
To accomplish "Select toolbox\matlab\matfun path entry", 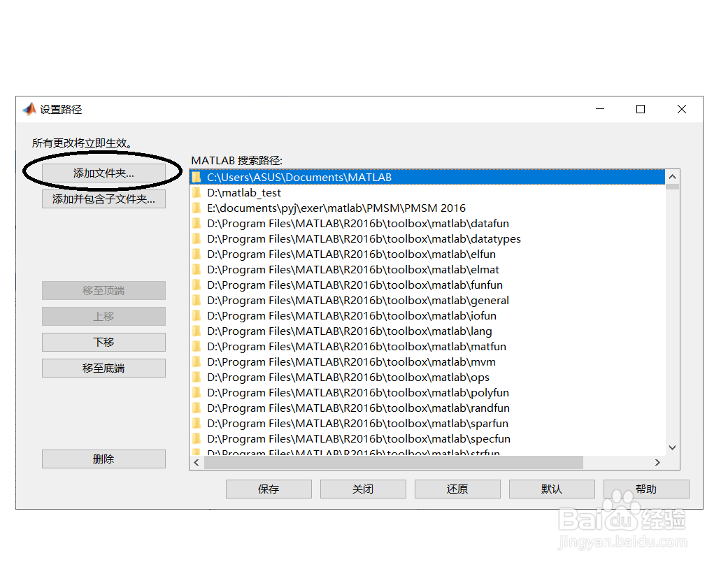I will (x=427, y=346).
